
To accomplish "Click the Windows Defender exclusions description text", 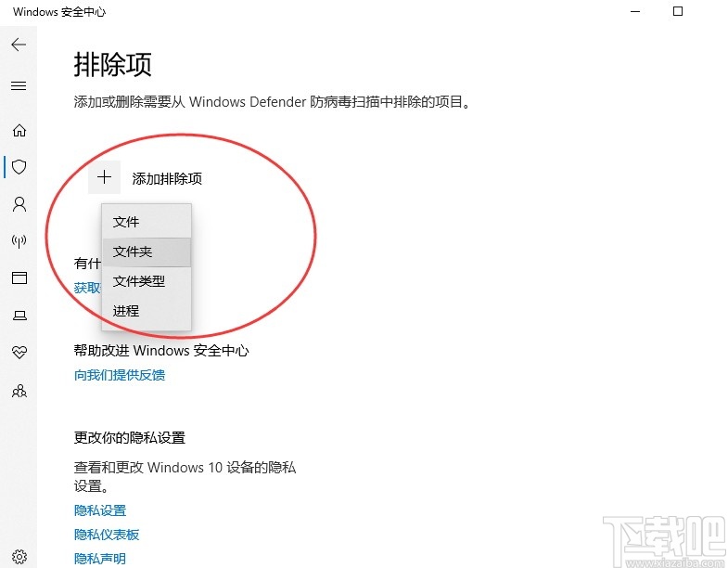I will tap(272, 102).
